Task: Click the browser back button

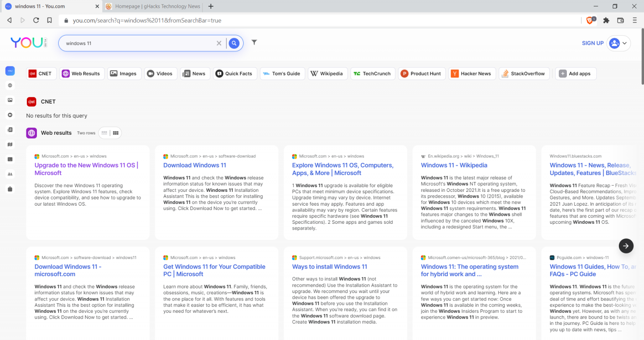Action: point(10,20)
